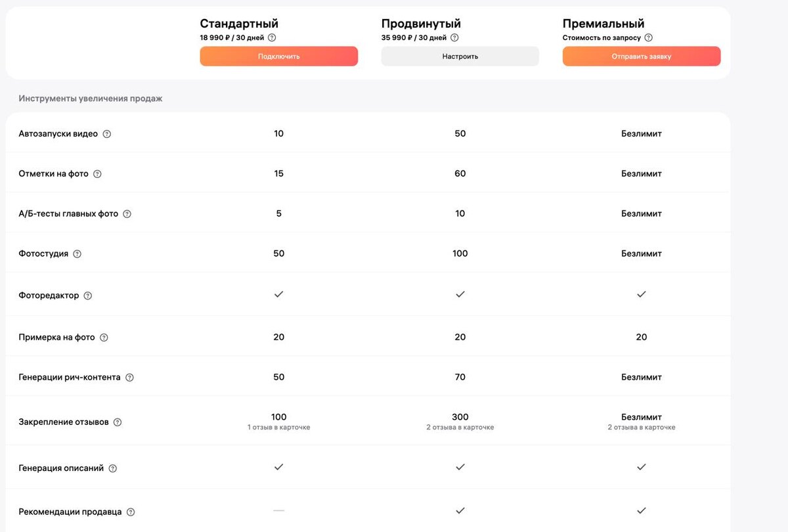
Task: Click Безлимит value for Фотостудия row
Action: (x=641, y=254)
